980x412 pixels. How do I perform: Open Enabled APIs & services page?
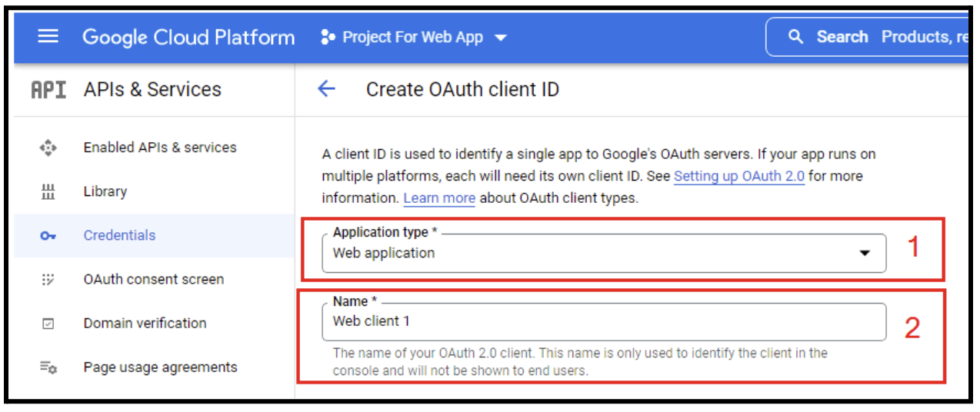point(160,148)
